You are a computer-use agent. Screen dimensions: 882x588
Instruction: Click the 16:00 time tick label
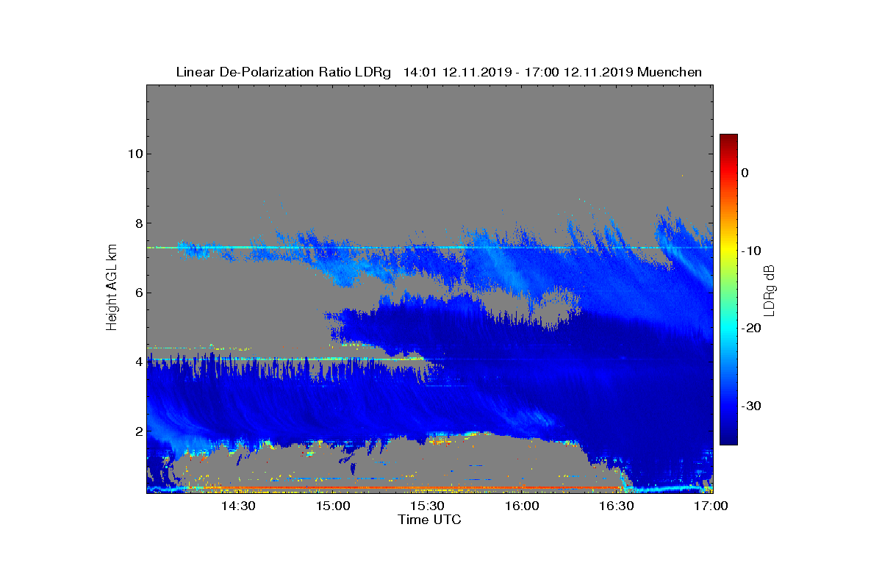(x=522, y=506)
